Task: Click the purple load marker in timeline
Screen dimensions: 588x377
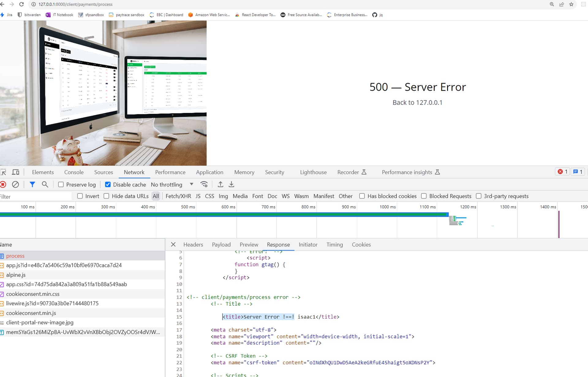Action: [559, 224]
